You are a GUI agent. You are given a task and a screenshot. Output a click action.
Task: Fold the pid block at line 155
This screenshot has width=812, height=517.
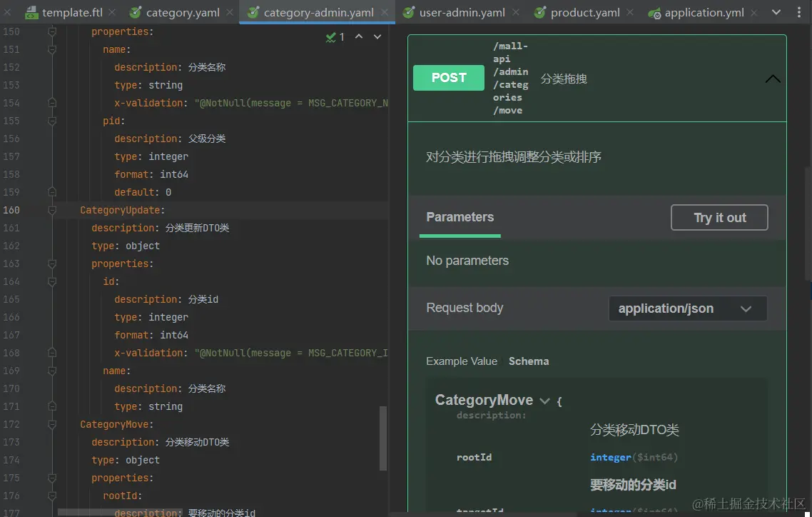tap(52, 121)
